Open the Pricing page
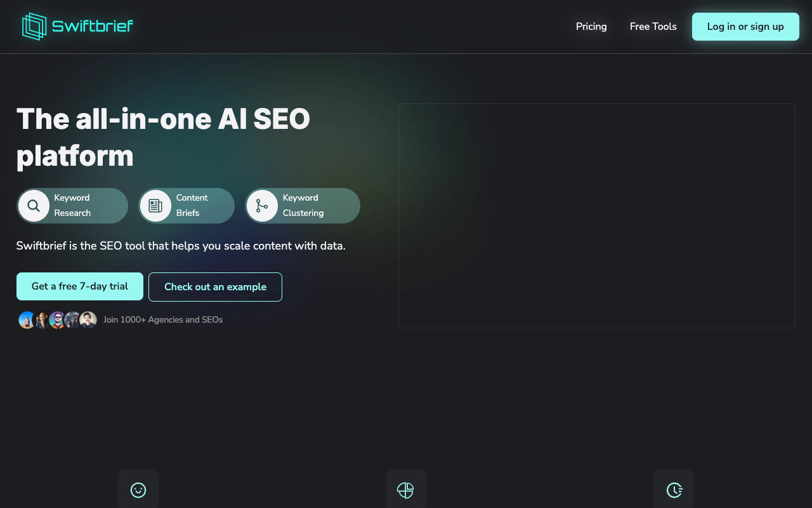The width and height of the screenshot is (812, 508). [x=591, y=27]
